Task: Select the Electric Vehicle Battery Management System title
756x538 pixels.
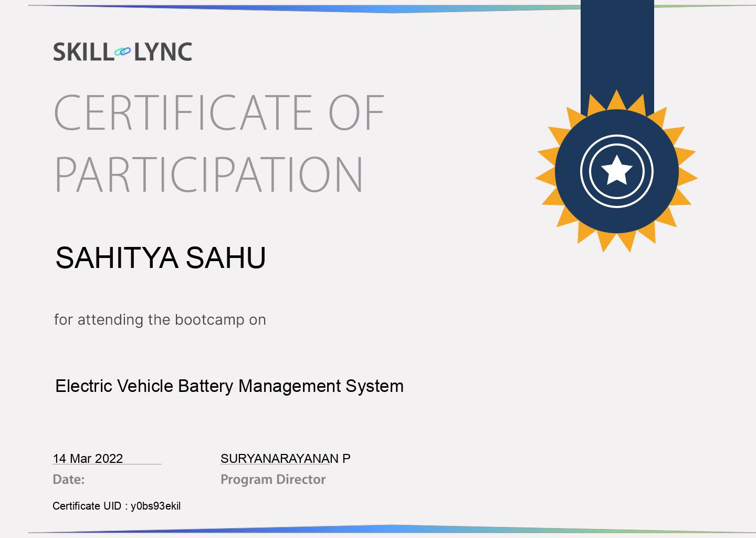Action: (229, 386)
